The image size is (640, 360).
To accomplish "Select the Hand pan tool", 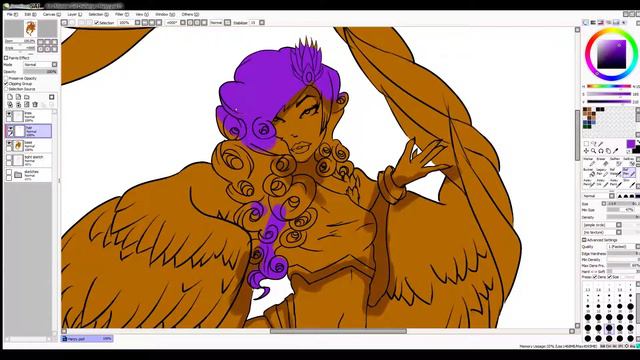I will 608,151.
